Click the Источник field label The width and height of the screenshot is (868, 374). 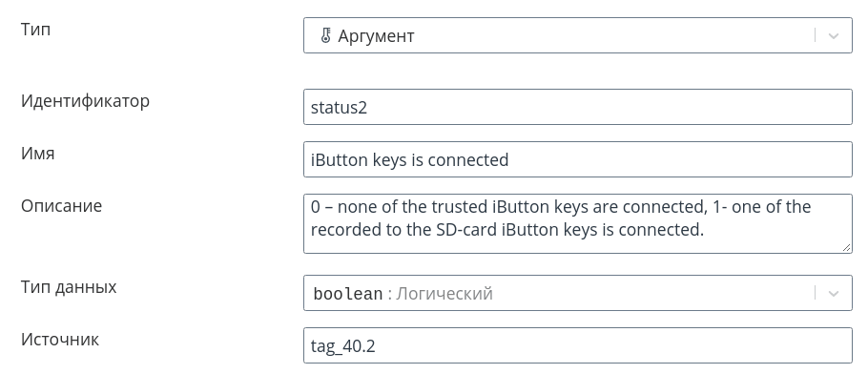pos(60,339)
